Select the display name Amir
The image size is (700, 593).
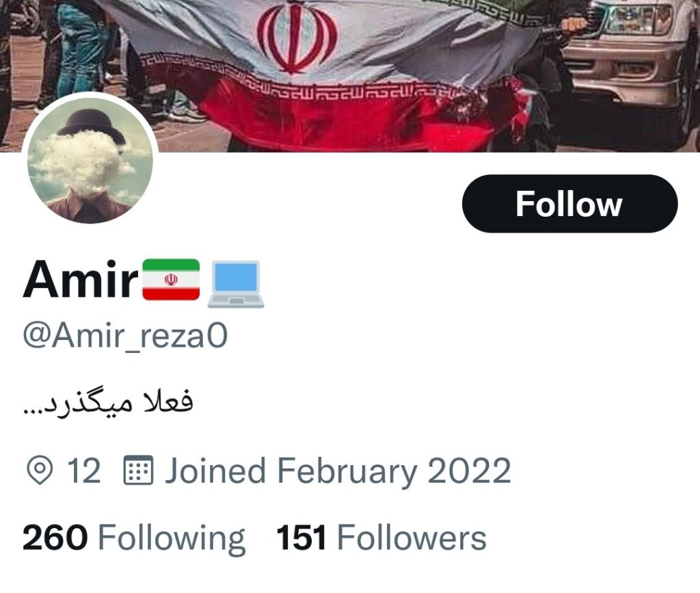point(81,280)
